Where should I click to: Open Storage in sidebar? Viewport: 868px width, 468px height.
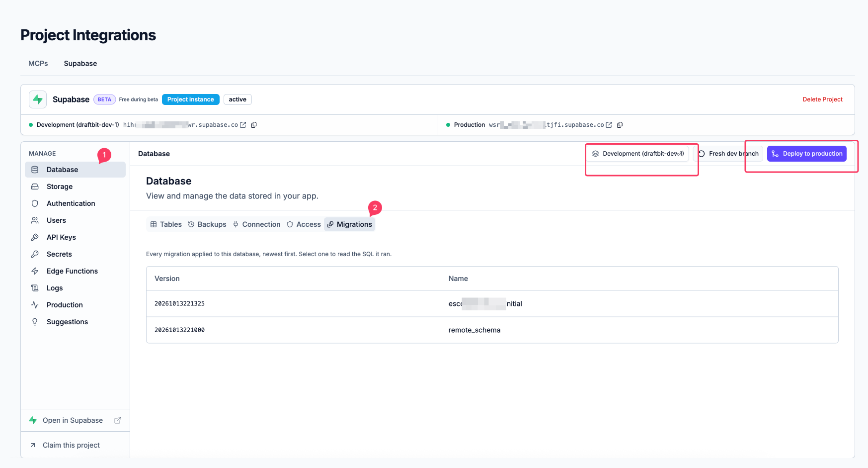click(75, 187)
